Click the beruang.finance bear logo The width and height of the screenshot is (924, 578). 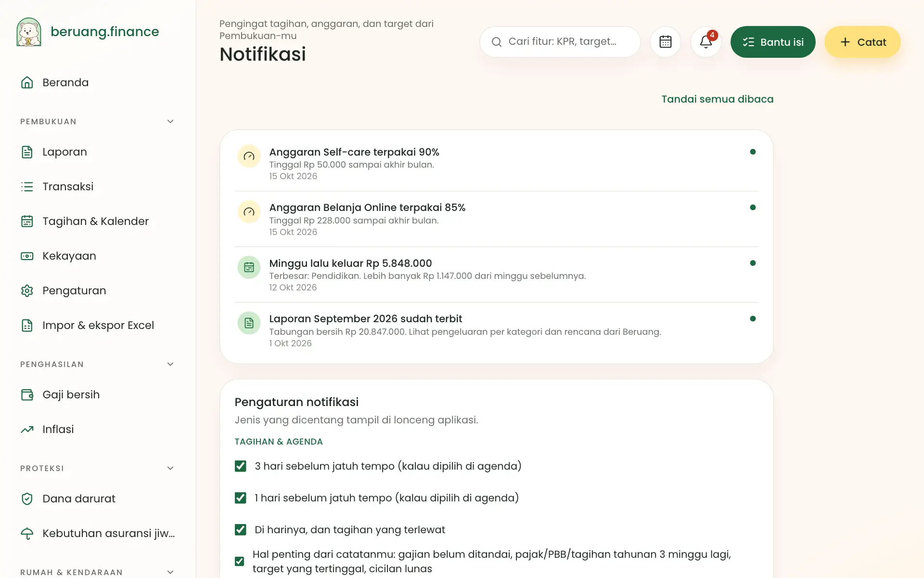[x=29, y=32]
